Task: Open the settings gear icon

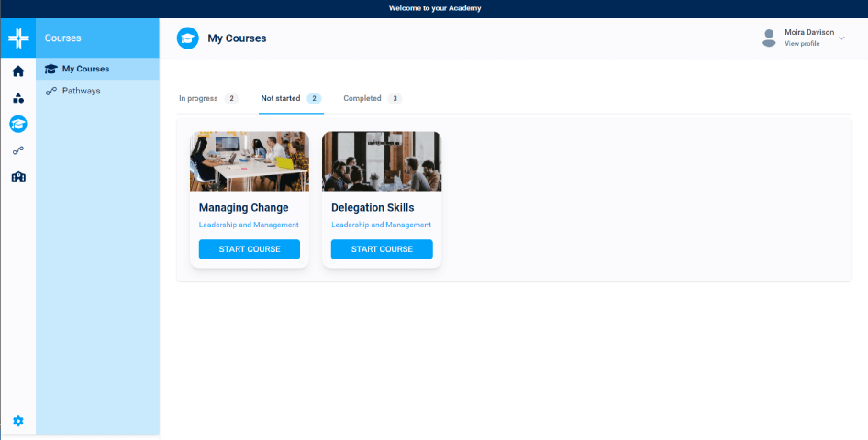Action: click(18, 421)
